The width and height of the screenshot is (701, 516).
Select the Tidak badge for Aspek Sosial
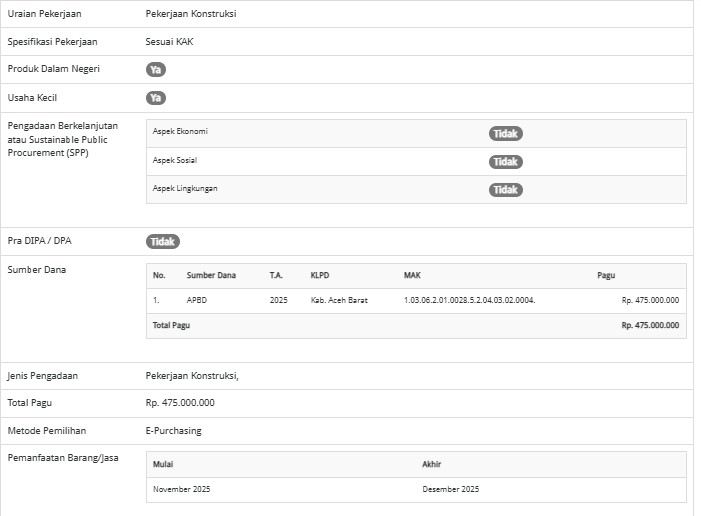506,162
